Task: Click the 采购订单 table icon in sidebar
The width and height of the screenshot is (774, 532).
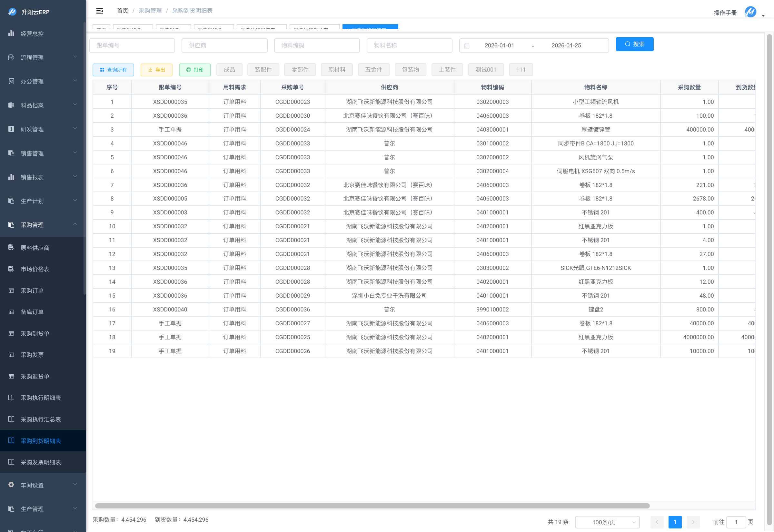Action: [11, 291]
